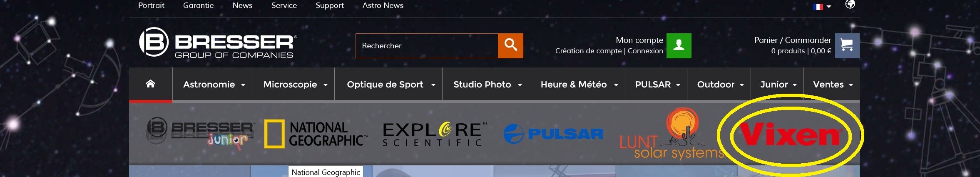Open the Pulsar brand logo
980x177 pixels.
click(553, 134)
